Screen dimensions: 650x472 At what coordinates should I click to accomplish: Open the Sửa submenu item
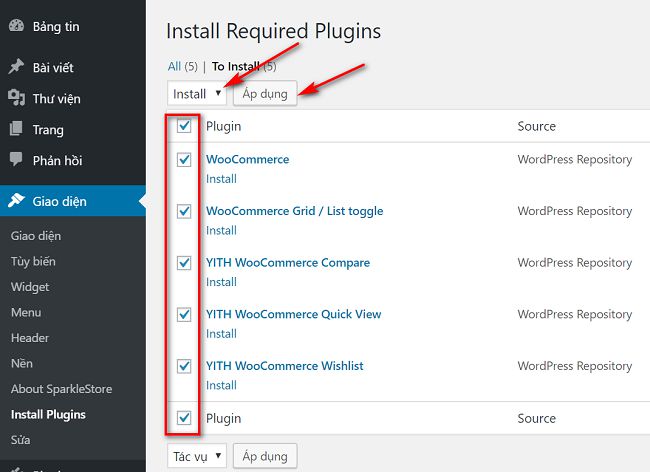[x=20, y=440]
